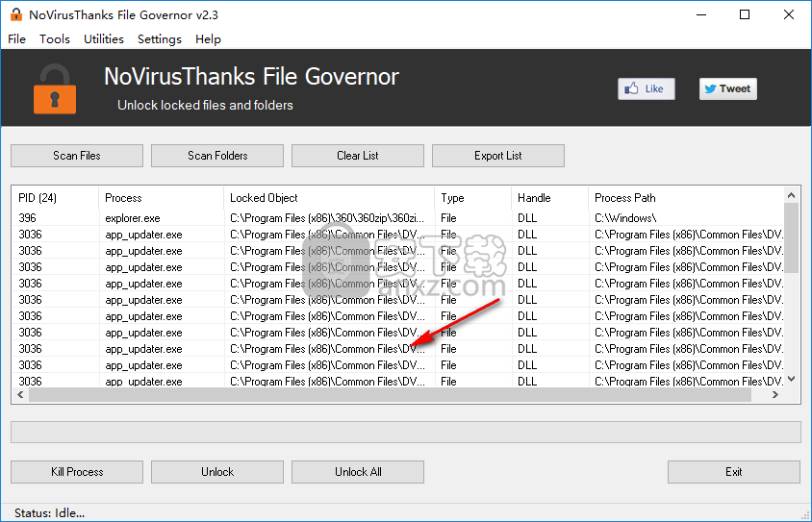Click the Facebook Like button
The height and width of the screenshot is (522, 812).
[x=647, y=89]
